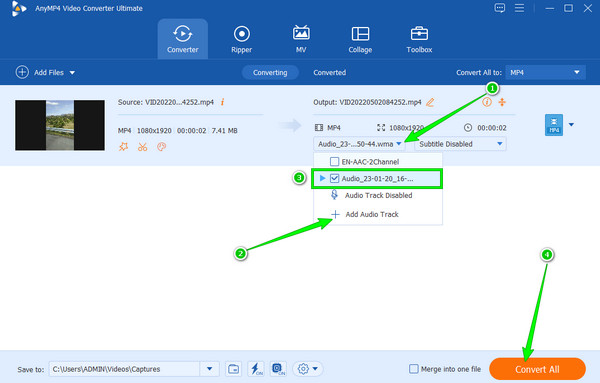Screen dimensions: 600x383
Task: Click the Source: VID20220...4252.mp4 label
Action: (166, 102)
